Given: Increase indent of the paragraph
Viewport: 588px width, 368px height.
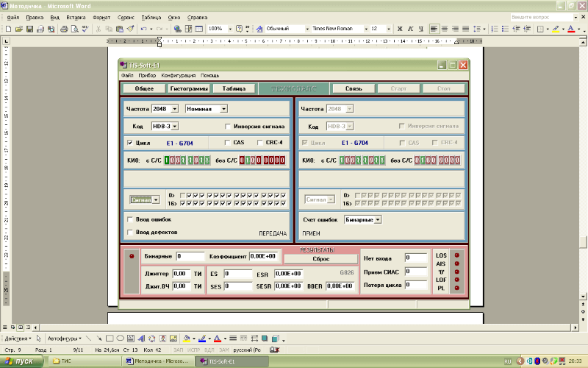Looking at the screenshot, I should (x=526, y=29).
